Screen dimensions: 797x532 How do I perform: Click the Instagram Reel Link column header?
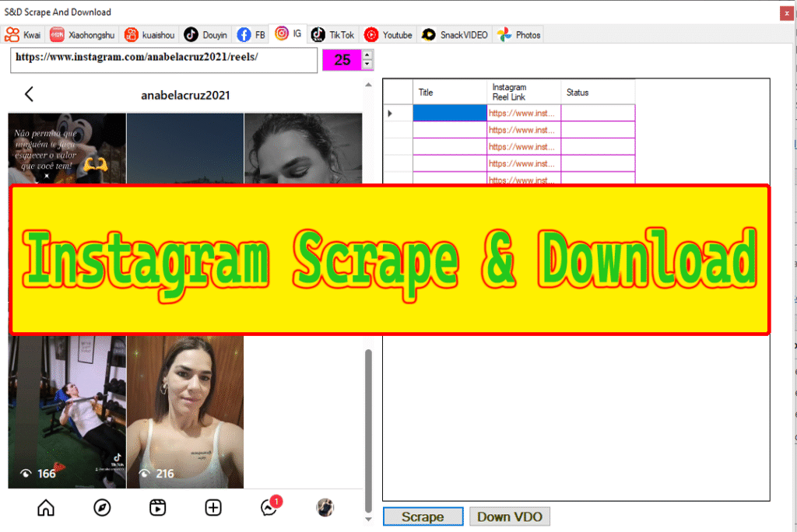[x=524, y=92]
